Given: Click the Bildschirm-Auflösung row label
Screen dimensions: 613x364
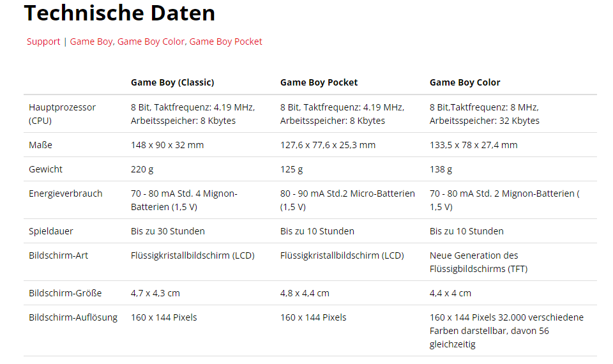Looking at the screenshot, I should pos(73,317).
